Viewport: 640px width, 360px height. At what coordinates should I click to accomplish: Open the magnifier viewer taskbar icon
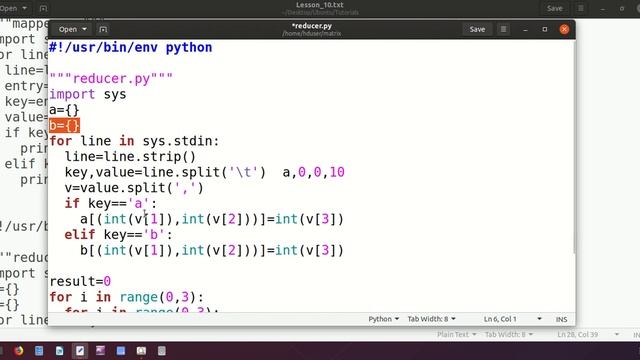coord(141,351)
